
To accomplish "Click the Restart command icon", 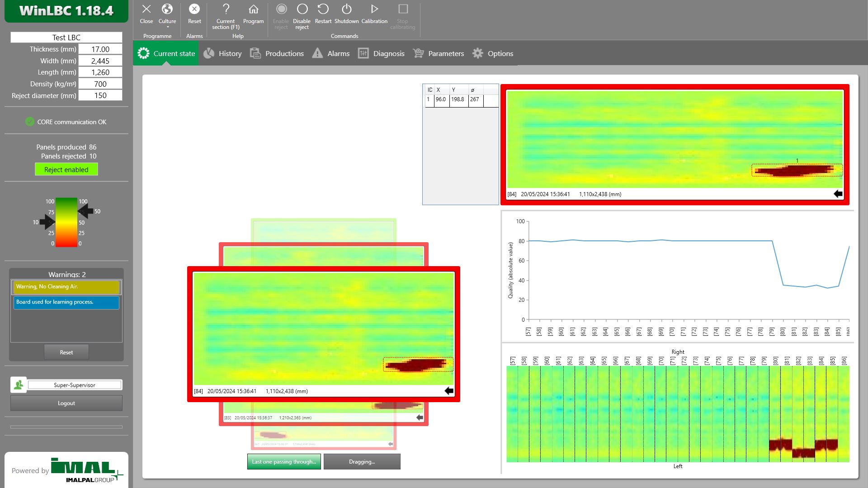I will 323,9.
